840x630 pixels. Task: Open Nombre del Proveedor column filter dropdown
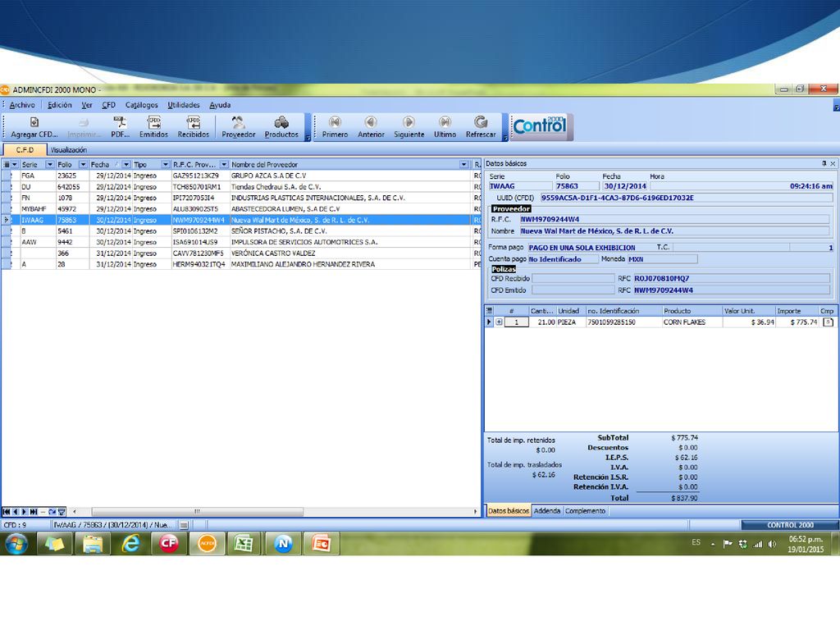[x=464, y=164]
